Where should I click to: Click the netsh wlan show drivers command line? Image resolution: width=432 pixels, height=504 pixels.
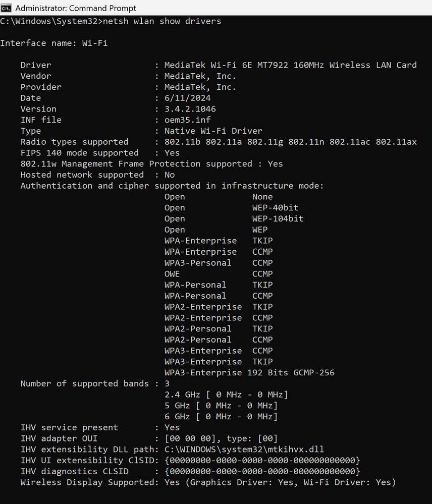111,21
